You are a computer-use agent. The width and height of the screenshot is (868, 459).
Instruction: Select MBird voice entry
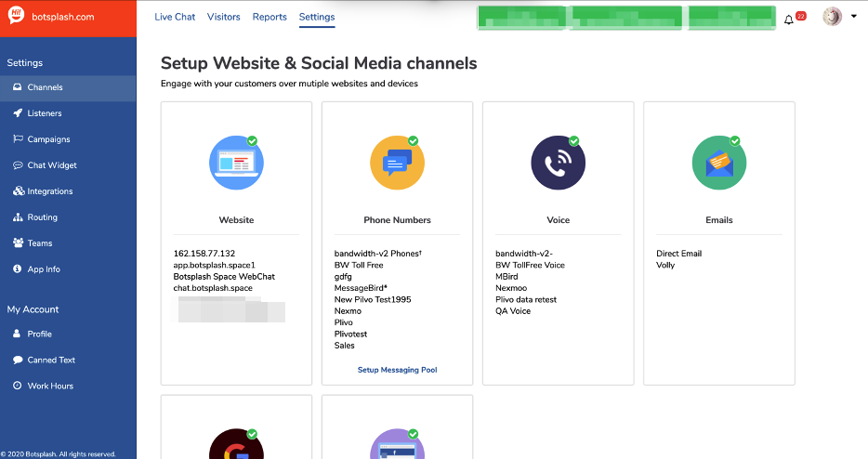coord(506,276)
